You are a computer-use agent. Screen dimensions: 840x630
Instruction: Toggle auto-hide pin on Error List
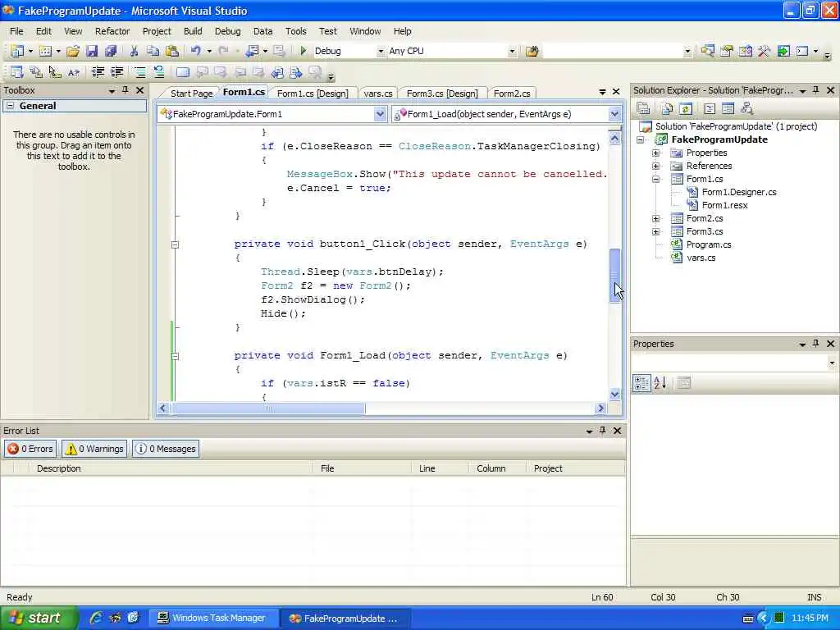click(603, 430)
